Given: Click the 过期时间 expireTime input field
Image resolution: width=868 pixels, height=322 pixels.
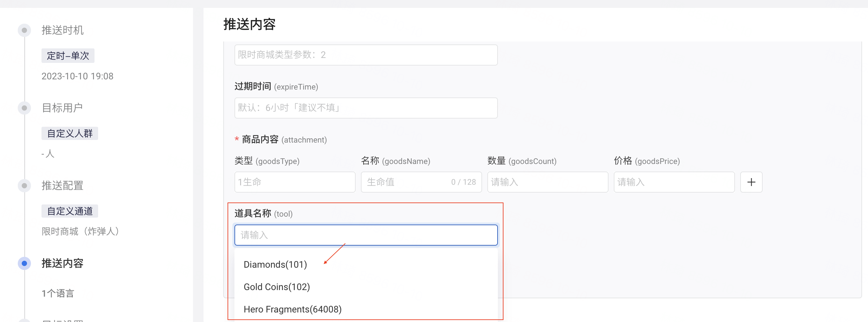Looking at the screenshot, I should pos(366,108).
